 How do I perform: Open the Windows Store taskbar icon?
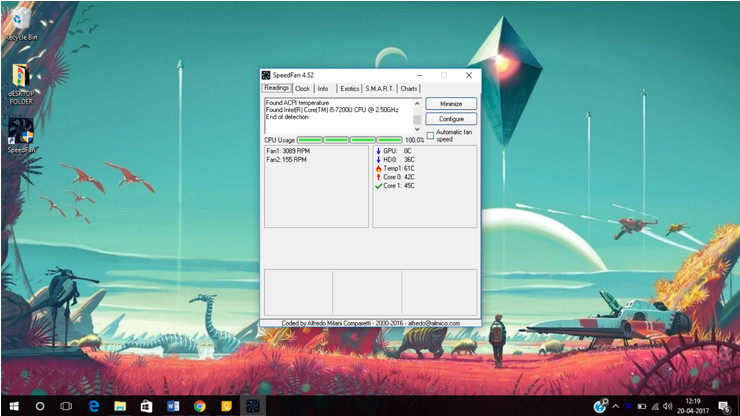[x=146, y=406]
